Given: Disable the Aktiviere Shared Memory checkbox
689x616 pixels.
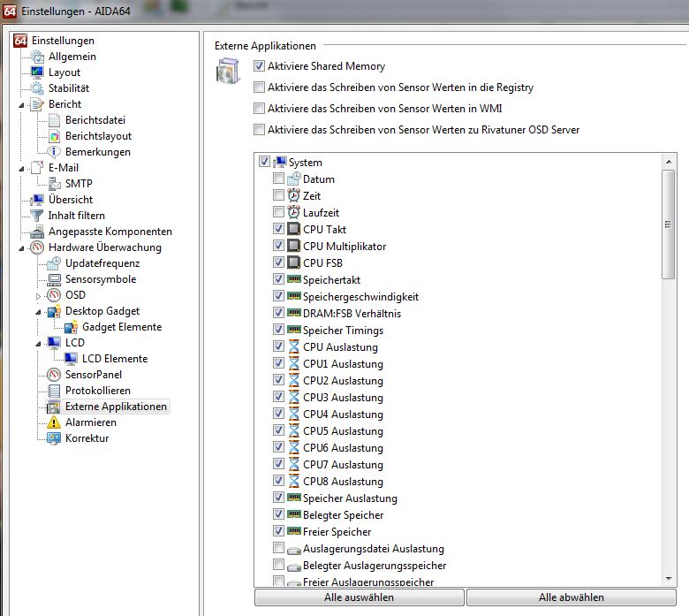Looking at the screenshot, I should (259, 66).
